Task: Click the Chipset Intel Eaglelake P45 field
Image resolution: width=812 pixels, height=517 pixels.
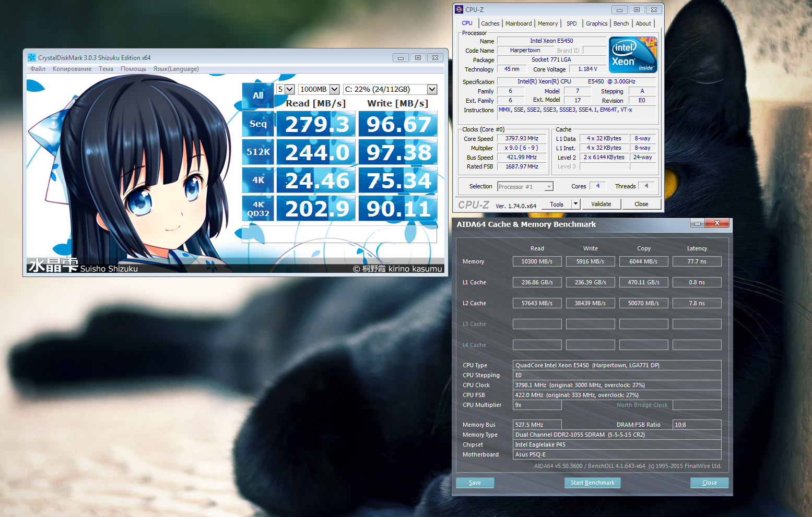Action: (x=617, y=444)
